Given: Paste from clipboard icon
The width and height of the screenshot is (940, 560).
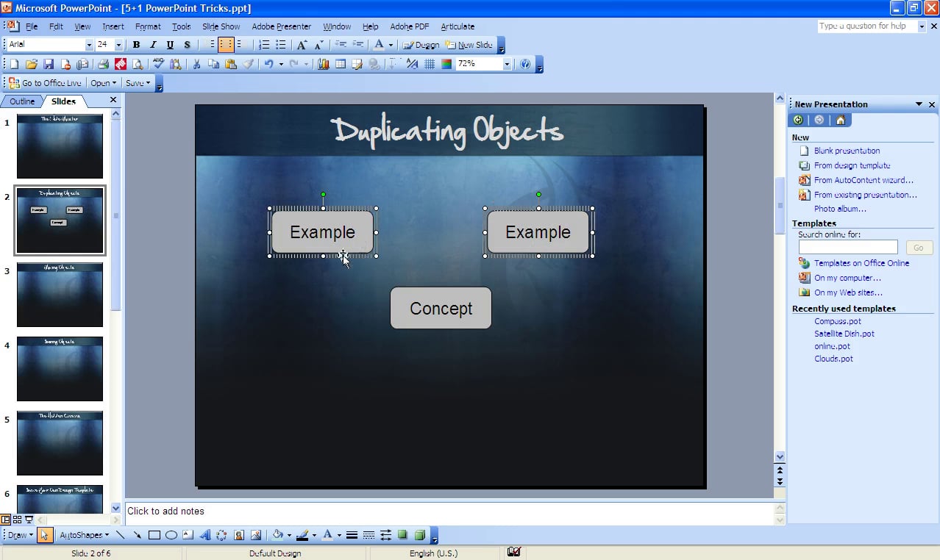Looking at the screenshot, I should click(231, 65).
